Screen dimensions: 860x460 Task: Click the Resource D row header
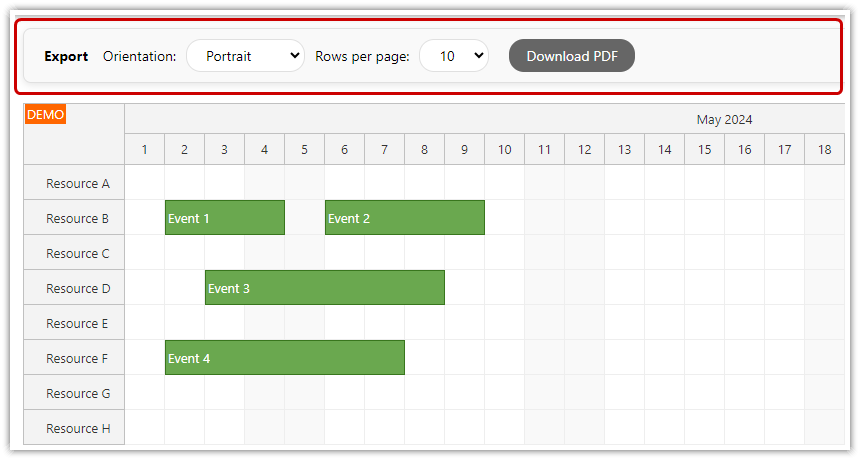pyautogui.click(x=75, y=288)
